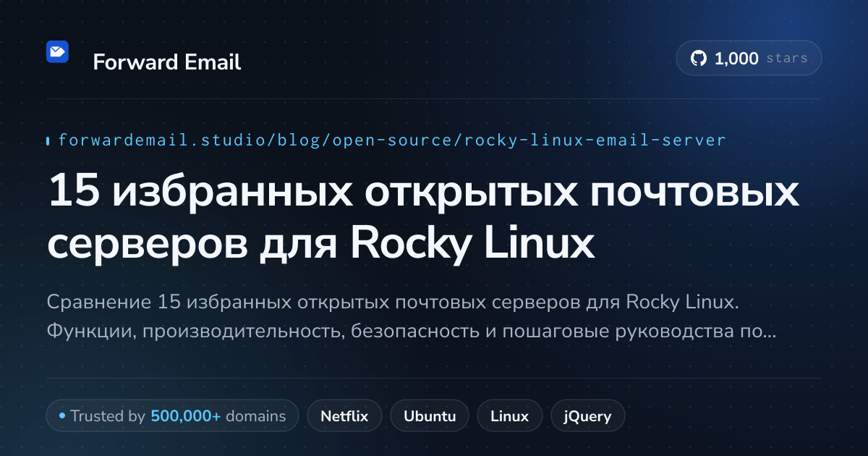Click the Forward Email envelope logo icon
This screenshot has height=456, width=868.
coord(57,52)
